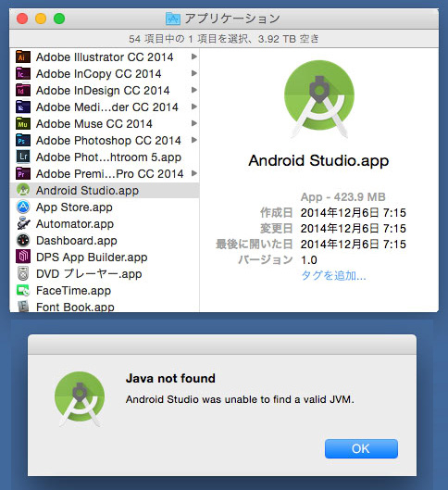The width and height of the screenshot is (448, 490).
Task: Select the Lightroom Lr app icon
Action: (x=23, y=157)
